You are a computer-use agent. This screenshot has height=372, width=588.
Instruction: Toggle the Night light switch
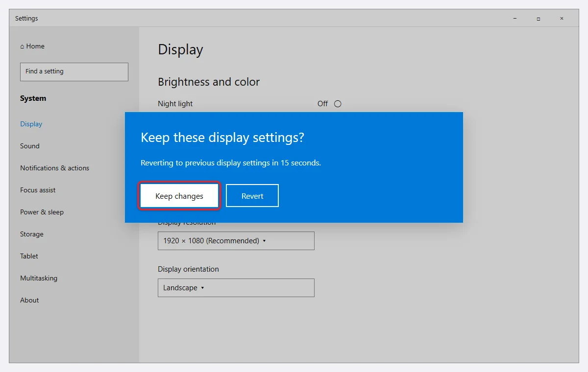338,104
